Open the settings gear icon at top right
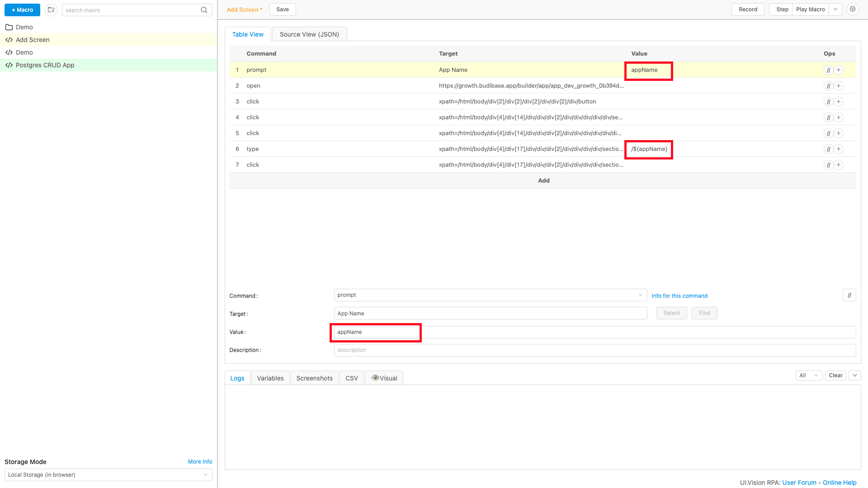The width and height of the screenshot is (868, 488). [853, 9]
